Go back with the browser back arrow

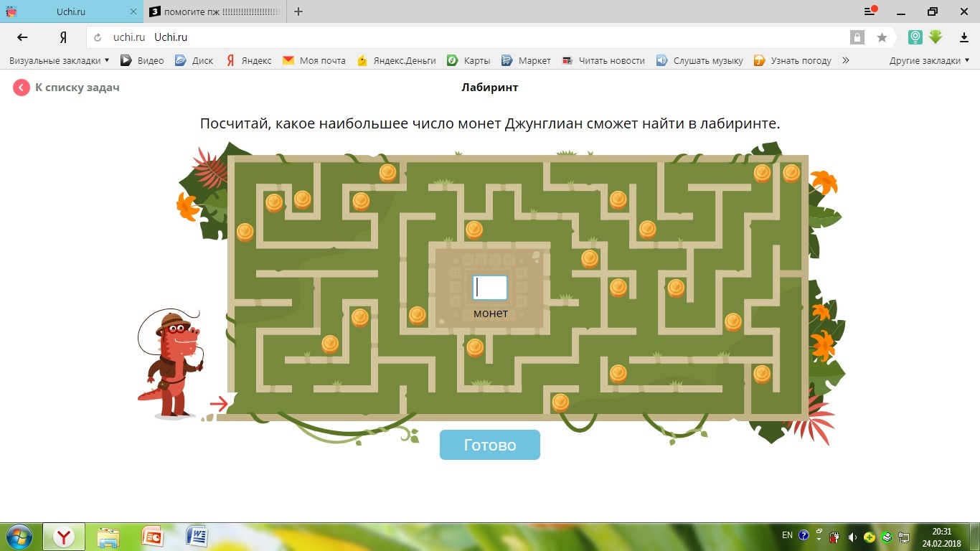click(x=23, y=37)
